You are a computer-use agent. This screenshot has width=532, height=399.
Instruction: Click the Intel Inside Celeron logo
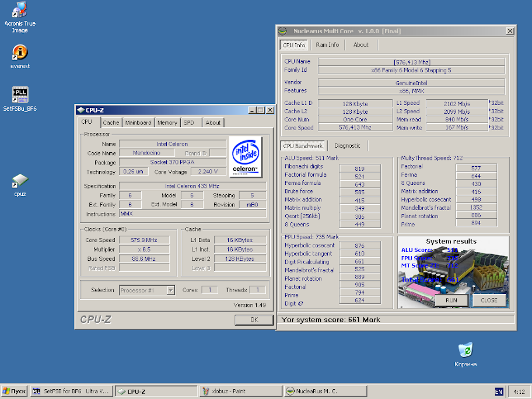click(x=245, y=156)
